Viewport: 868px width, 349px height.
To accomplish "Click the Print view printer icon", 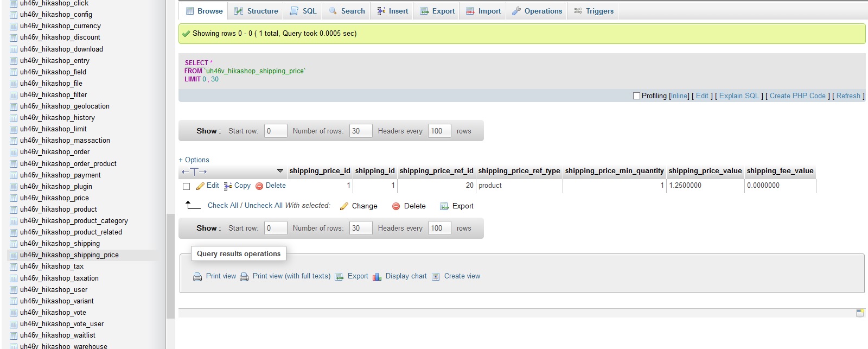I will click(x=197, y=277).
